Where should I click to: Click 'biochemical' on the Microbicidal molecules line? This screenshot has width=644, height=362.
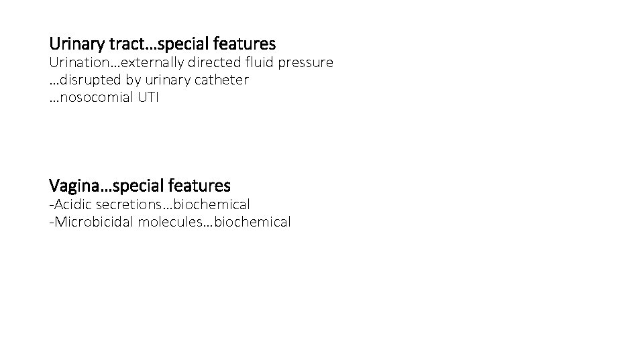[x=252, y=221]
